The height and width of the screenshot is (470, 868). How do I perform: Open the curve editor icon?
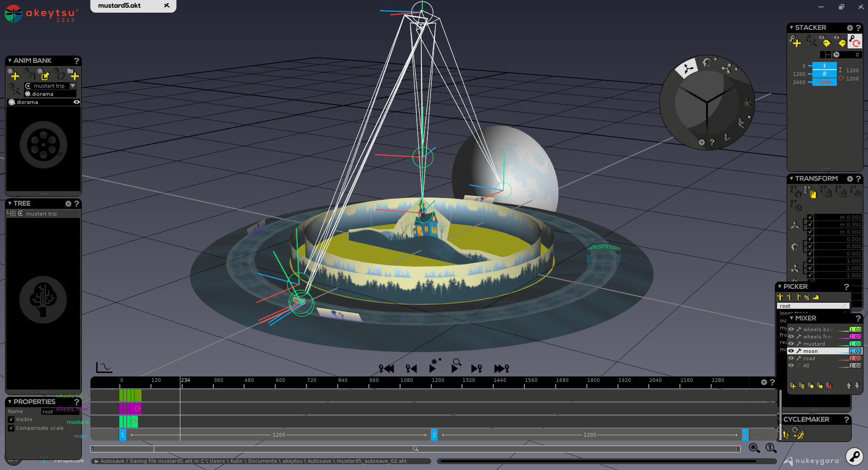(104, 367)
